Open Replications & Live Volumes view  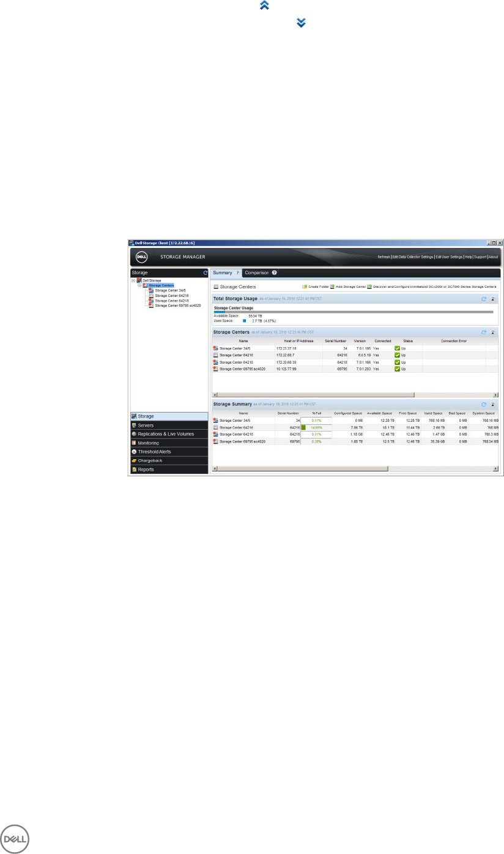click(170, 434)
